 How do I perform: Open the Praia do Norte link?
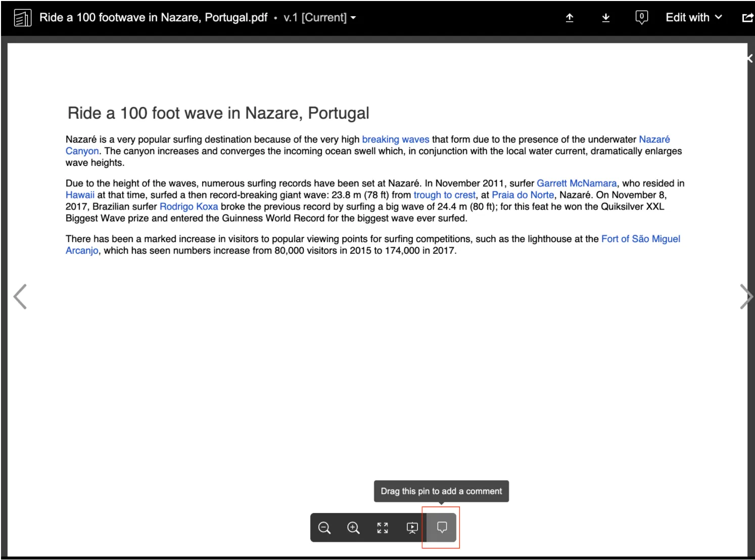click(x=523, y=195)
